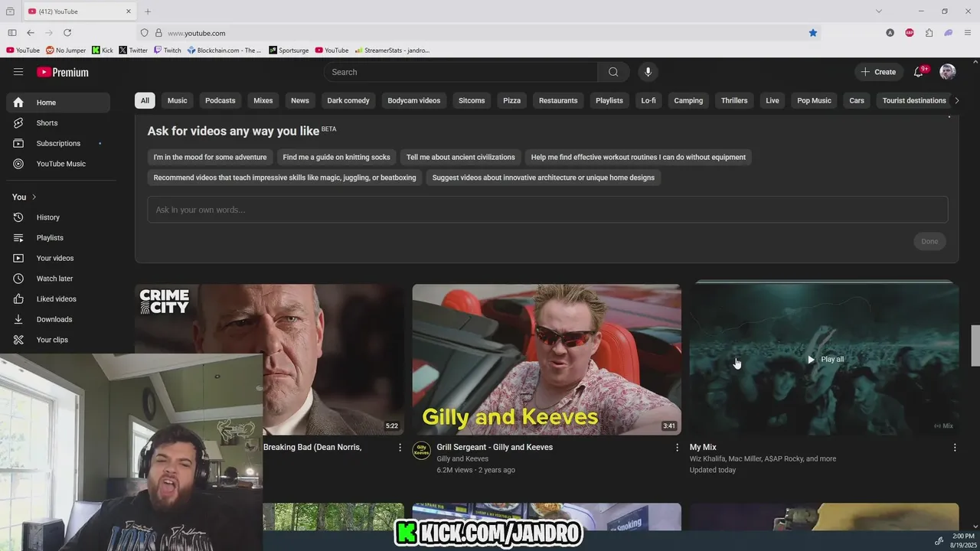The image size is (980, 551).
Task: Open watch History in sidebar
Action: pyautogui.click(x=58, y=217)
